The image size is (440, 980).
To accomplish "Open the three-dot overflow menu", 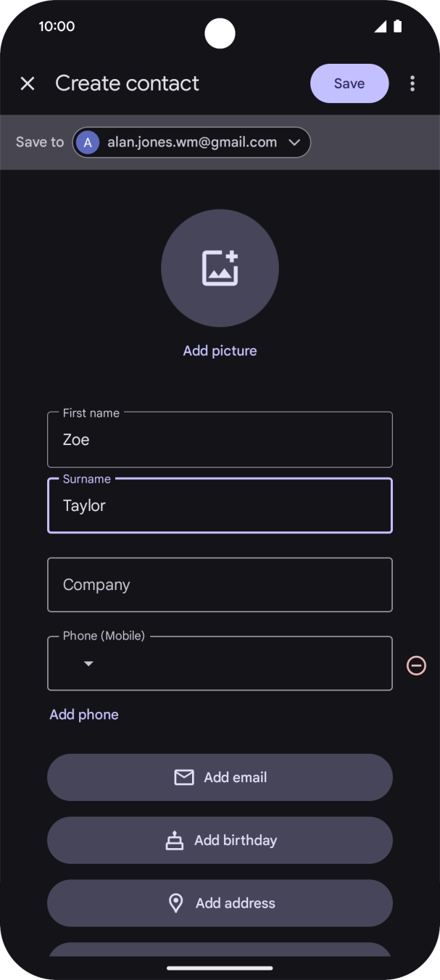I will [x=412, y=83].
